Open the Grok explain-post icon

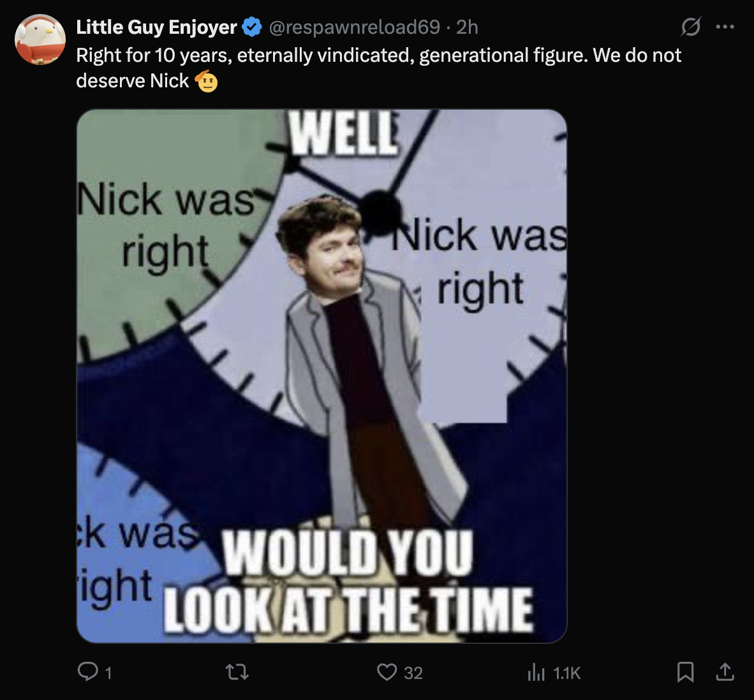coord(691,27)
